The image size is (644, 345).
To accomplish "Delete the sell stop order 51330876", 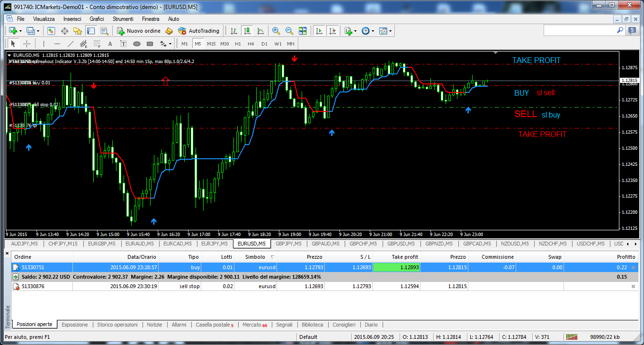I will coord(634,286).
